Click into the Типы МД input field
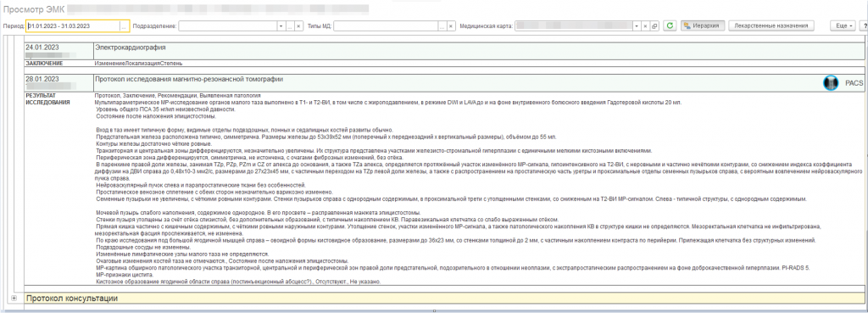Screen dimensions: 868x313 [386, 26]
